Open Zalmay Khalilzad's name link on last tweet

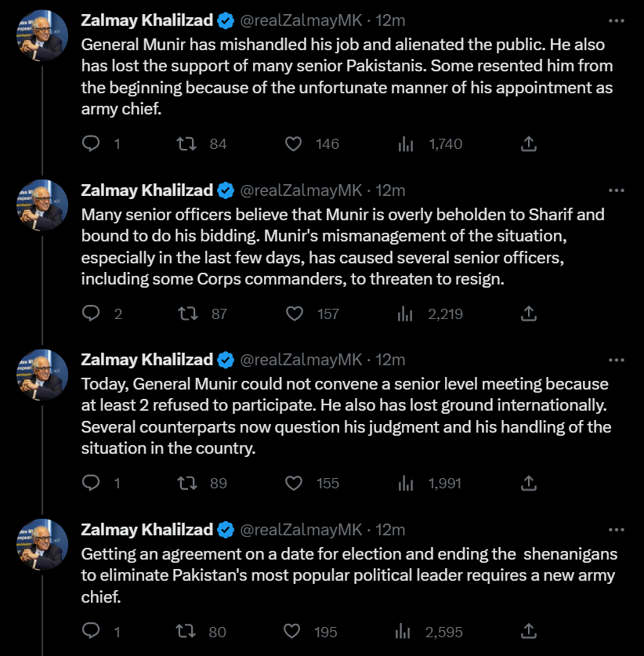coord(147,530)
